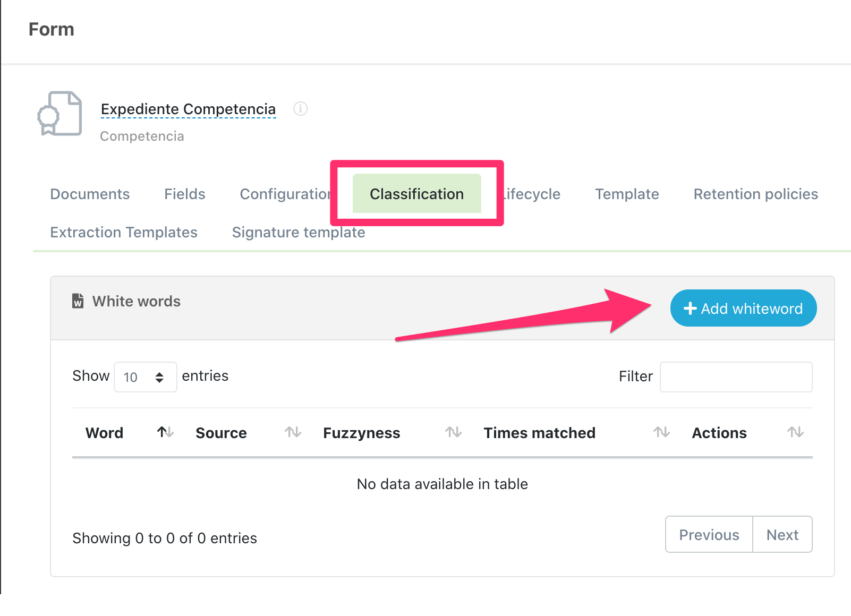The height and width of the screenshot is (616, 851).
Task: Click the White words file icon
Action: pyautogui.click(x=78, y=301)
